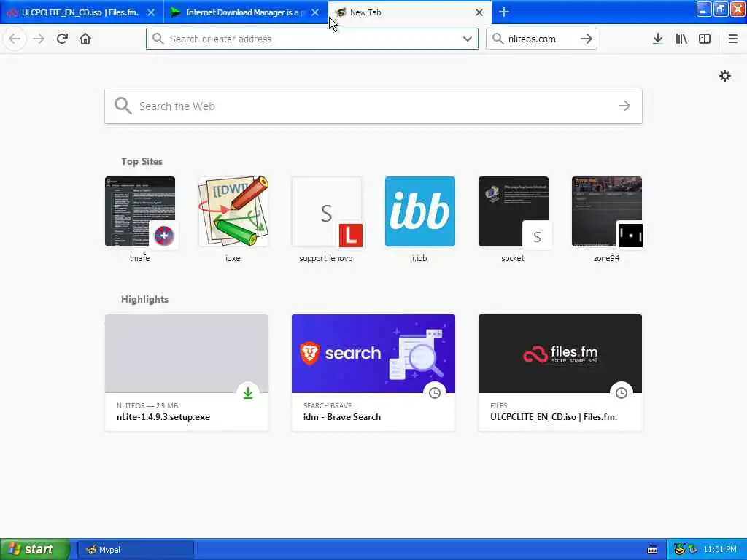Screen dimensions: 747x560
Task: Click the search magnifier in the nliteos.com box
Action: tap(498, 39)
